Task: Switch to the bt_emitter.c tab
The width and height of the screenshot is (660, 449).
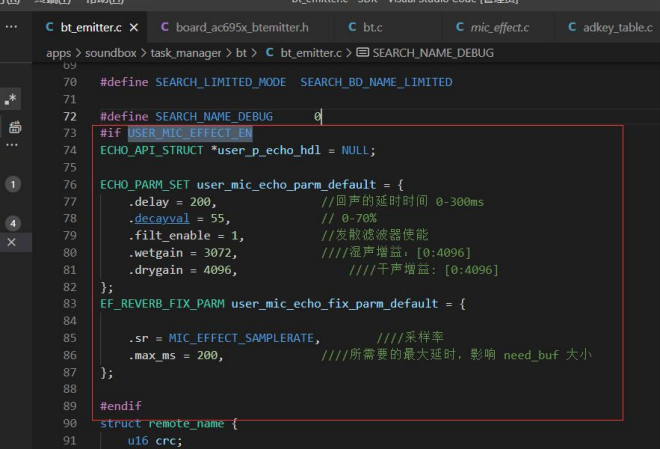Action: [x=91, y=28]
